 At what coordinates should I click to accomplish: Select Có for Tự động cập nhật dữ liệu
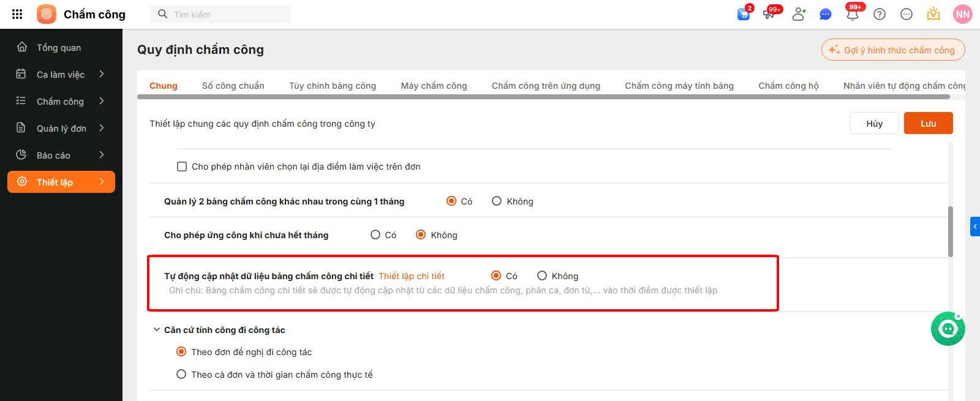click(496, 275)
